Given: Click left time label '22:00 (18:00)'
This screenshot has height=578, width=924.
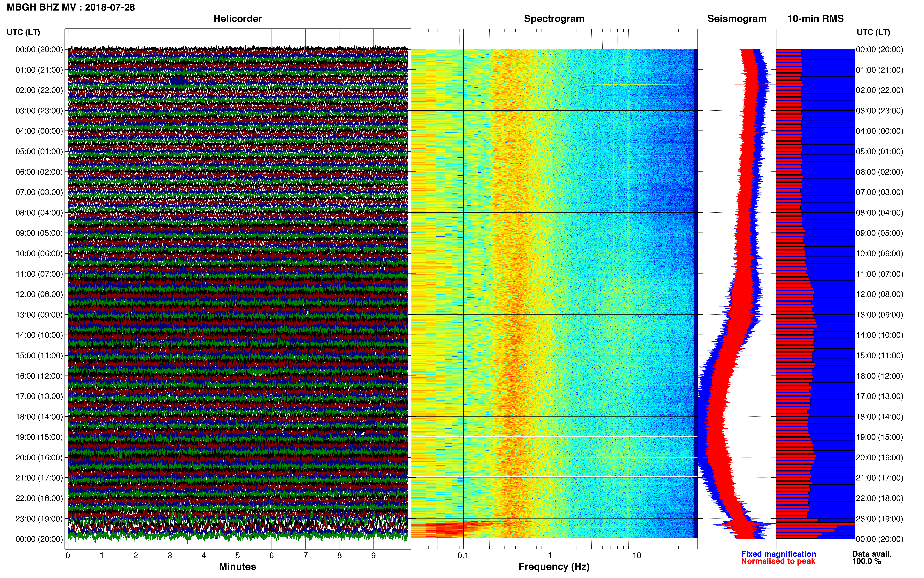Looking at the screenshot, I should click(x=39, y=498).
